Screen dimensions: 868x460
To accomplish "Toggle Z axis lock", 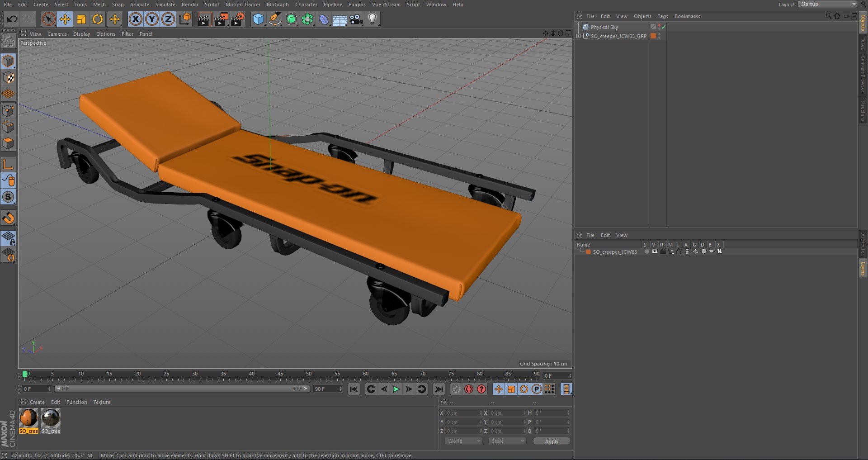I will coord(168,19).
